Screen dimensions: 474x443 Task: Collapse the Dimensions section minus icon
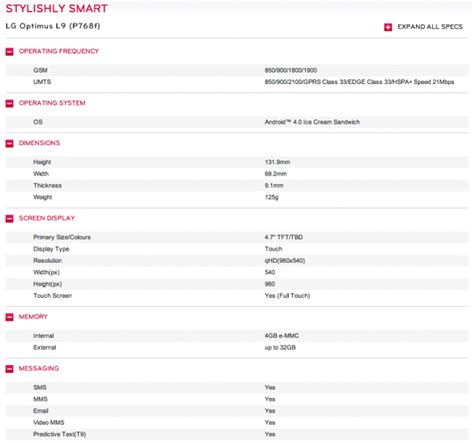tap(10, 143)
